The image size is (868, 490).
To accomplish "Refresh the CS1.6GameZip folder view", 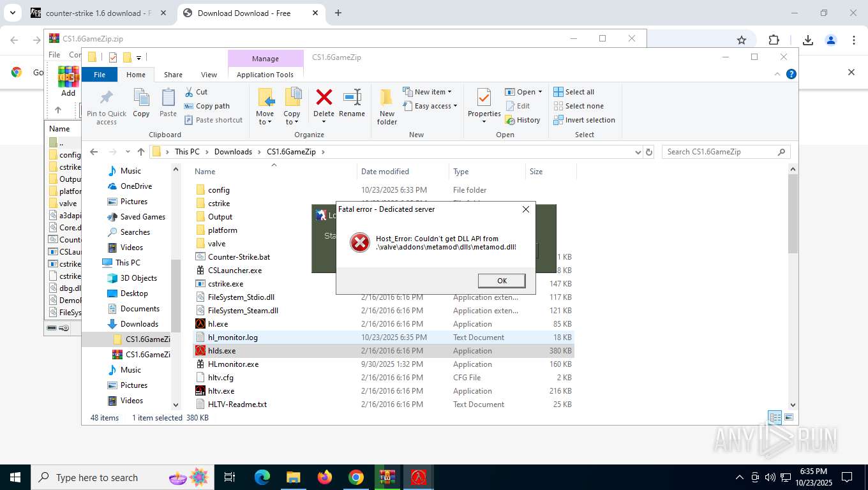I will [x=650, y=152].
